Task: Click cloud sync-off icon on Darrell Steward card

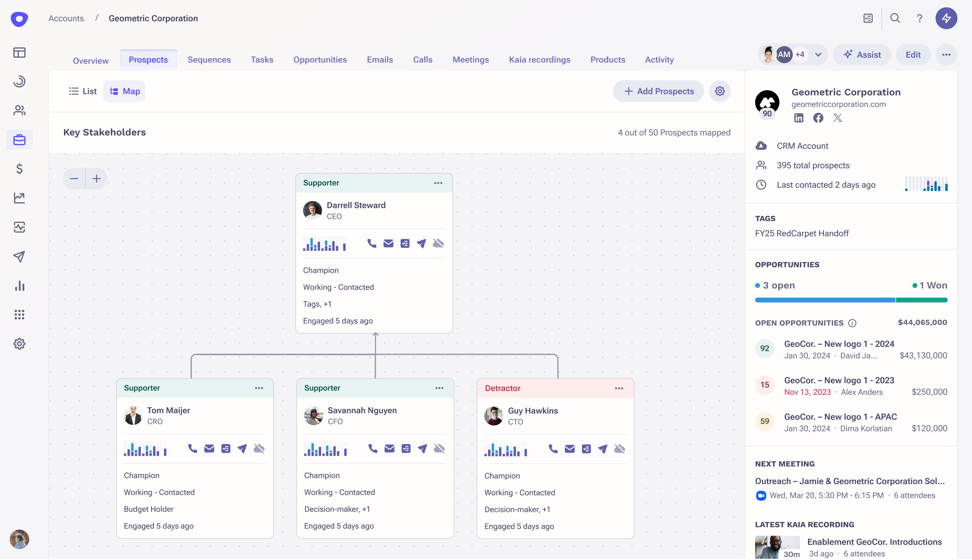Action: pos(438,244)
